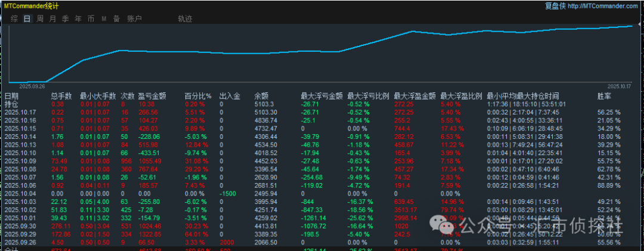Click the 1055.49 profit value
Viewport: 644px width, 251px height.
[x=150, y=160]
